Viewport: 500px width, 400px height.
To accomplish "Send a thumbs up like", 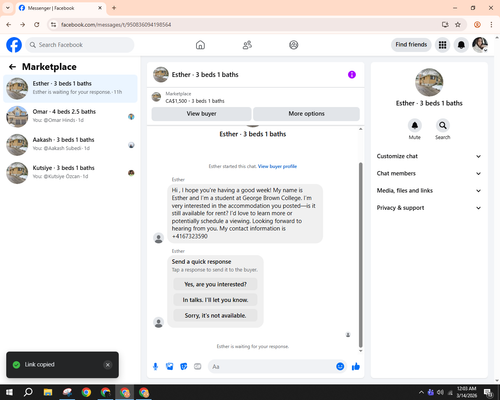I will [356, 367].
